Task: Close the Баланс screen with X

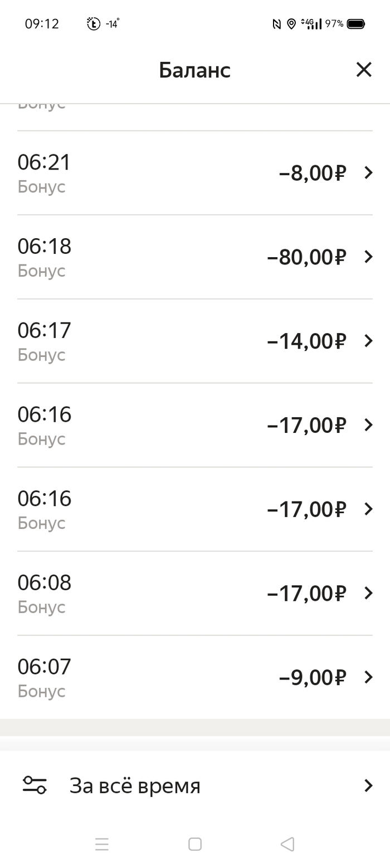Action: coord(364,70)
